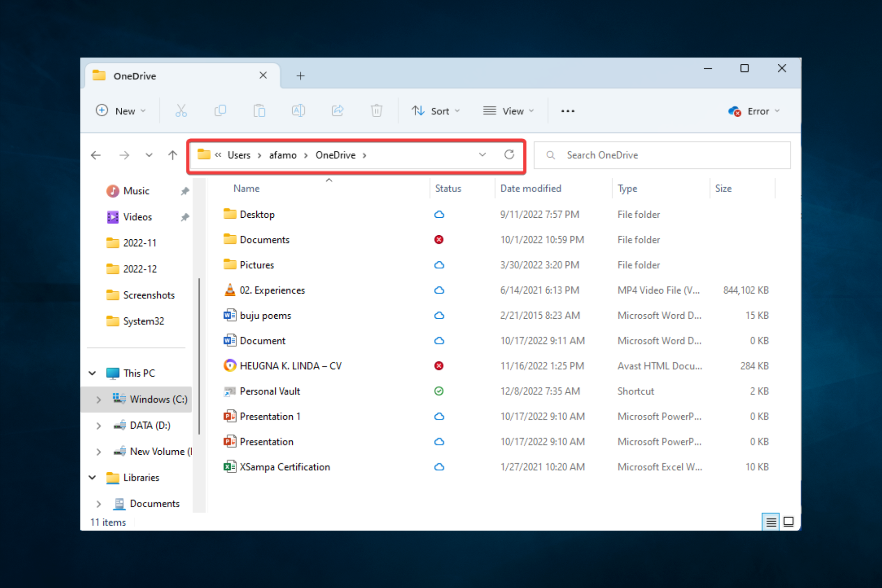The height and width of the screenshot is (588, 882).
Task: Click the navigation pane scrollbar
Action: pyautogui.click(x=199, y=356)
